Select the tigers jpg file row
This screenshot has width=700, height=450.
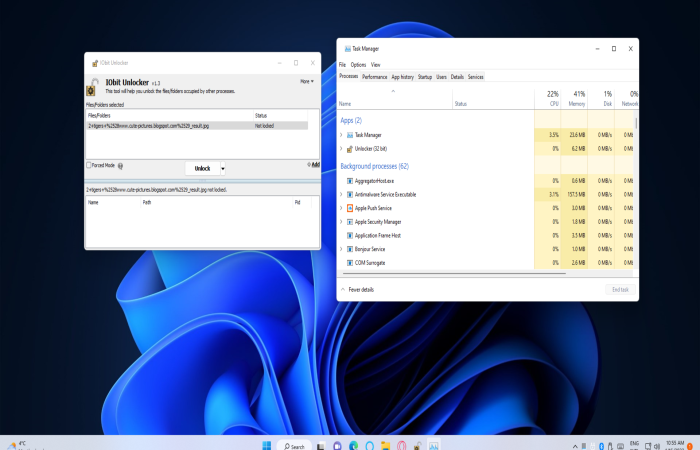(x=197, y=126)
